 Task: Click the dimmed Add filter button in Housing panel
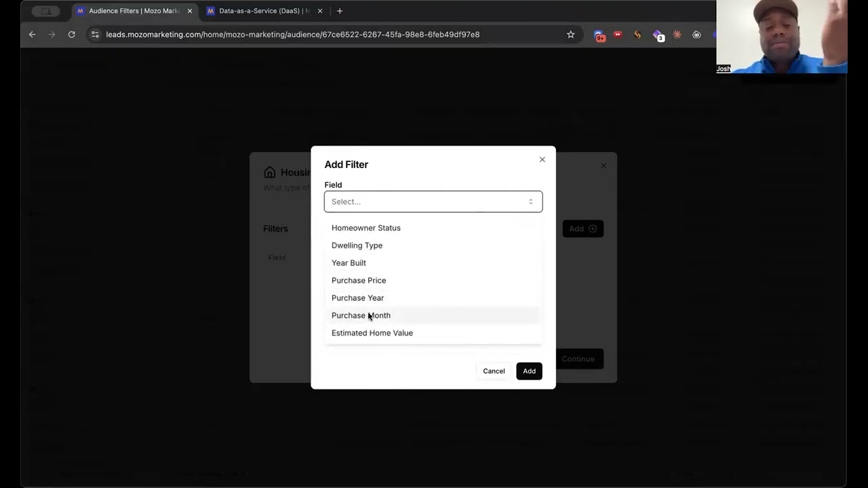[x=583, y=228]
